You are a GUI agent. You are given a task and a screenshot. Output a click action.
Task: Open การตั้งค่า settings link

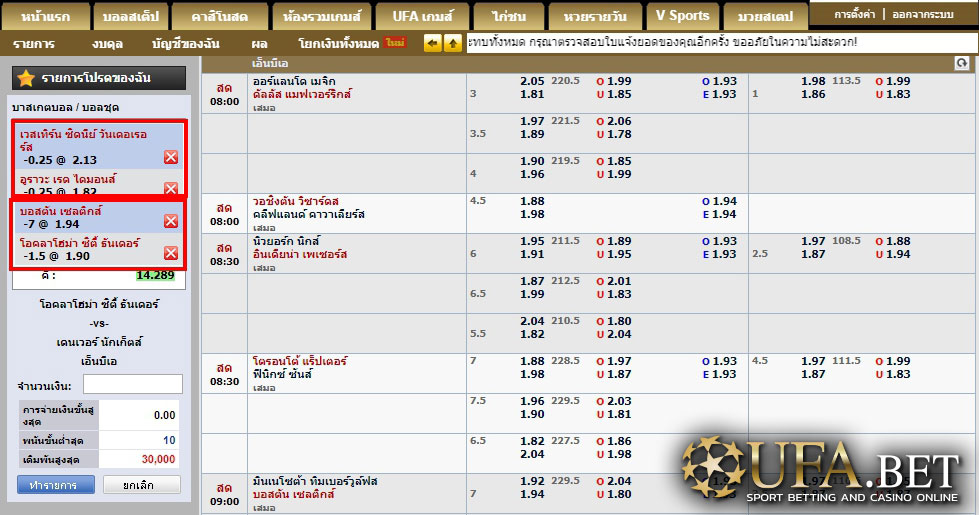(855, 14)
